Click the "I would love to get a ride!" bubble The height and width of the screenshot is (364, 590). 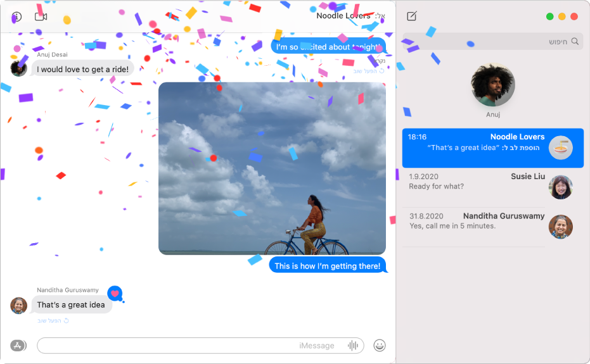[x=83, y=69]
